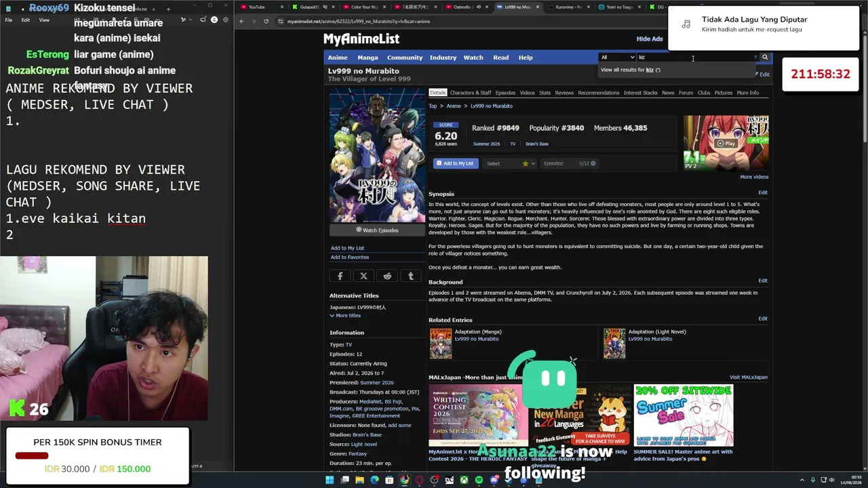Switch to the Characters & Staff tab

[470, 93]
